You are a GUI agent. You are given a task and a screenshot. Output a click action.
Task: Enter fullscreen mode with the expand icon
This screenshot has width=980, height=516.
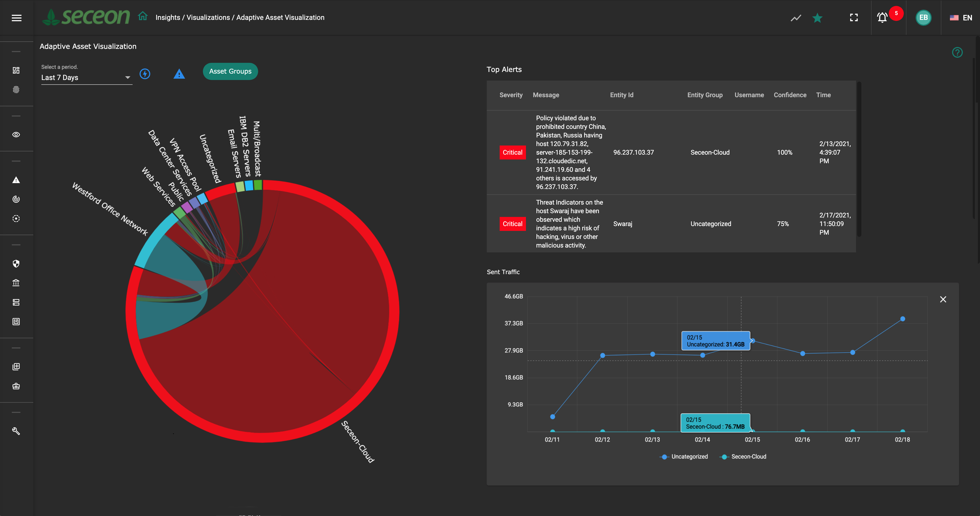click(x=854, y=17)
